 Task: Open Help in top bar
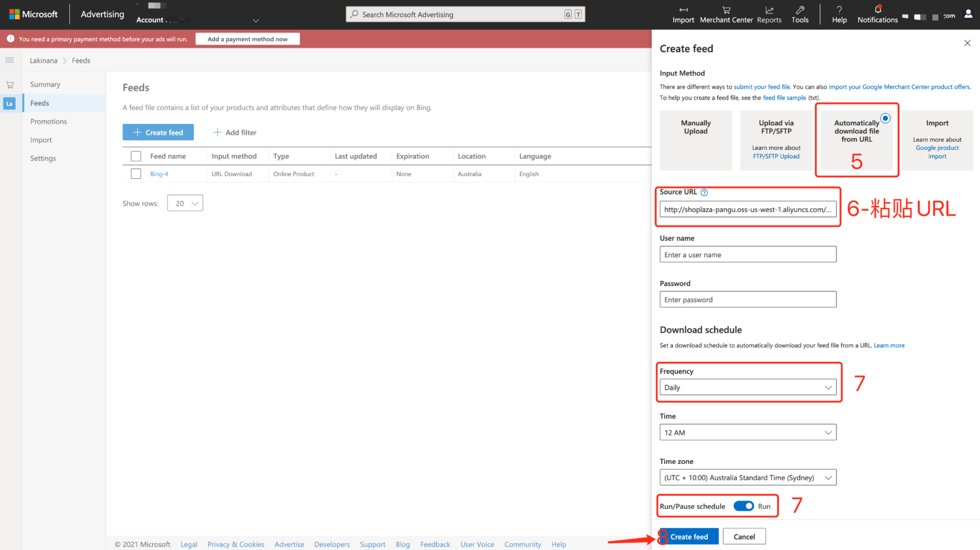click(839, 15)
